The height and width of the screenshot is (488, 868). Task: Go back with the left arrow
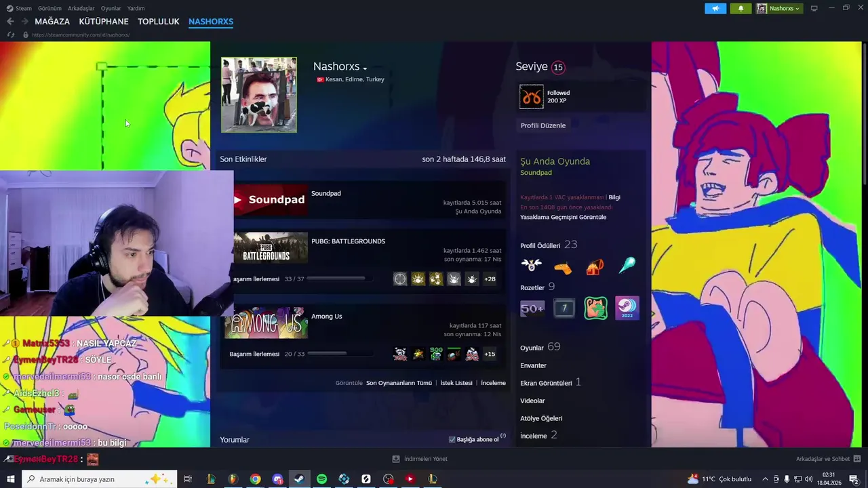(x=10, y=22)
